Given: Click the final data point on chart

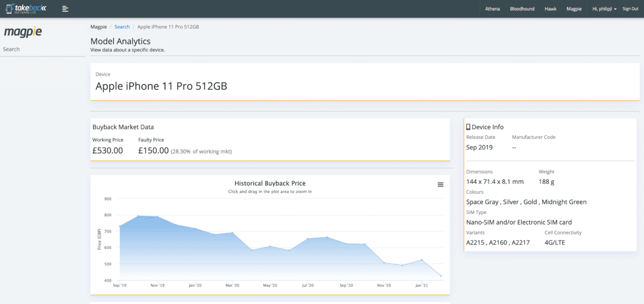Looking at the screenshot, I should pos(441,276).
